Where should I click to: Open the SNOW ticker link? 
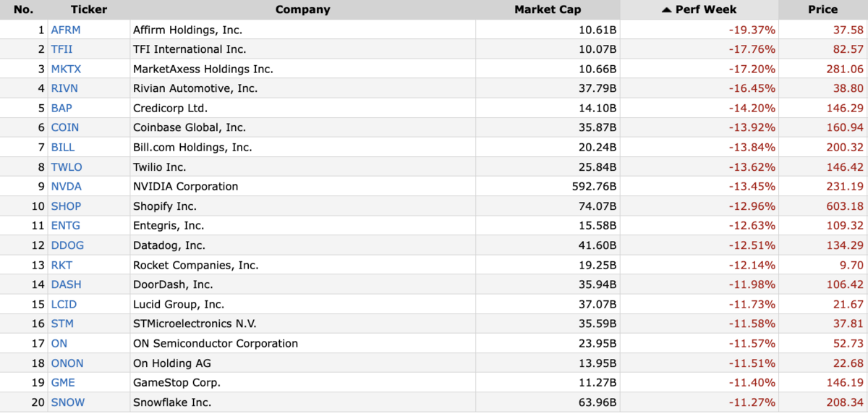67,402
